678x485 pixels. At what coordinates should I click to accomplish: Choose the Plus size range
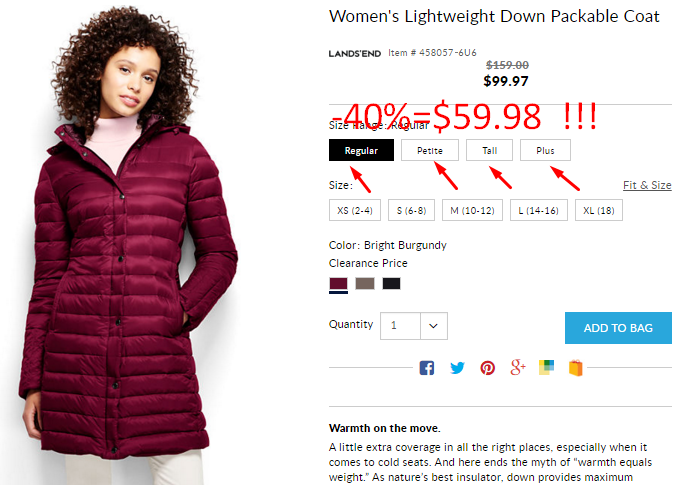[545, 150]
